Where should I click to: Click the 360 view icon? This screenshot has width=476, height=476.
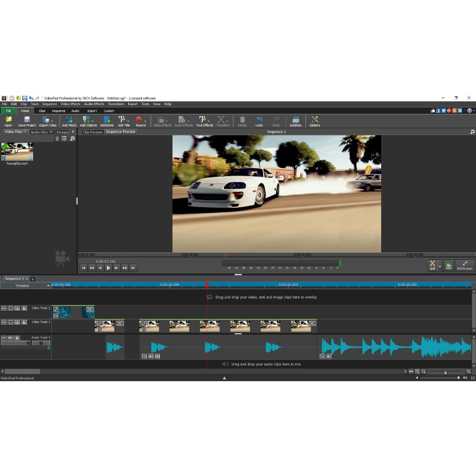coord(448,265)
